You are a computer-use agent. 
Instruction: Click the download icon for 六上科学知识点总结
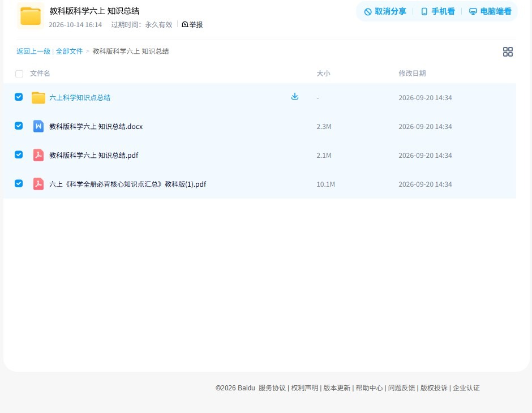point(295,97)
